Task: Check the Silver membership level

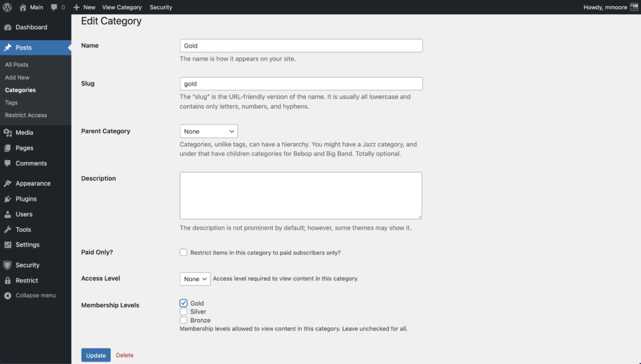Action: click(x=183, y=311)
